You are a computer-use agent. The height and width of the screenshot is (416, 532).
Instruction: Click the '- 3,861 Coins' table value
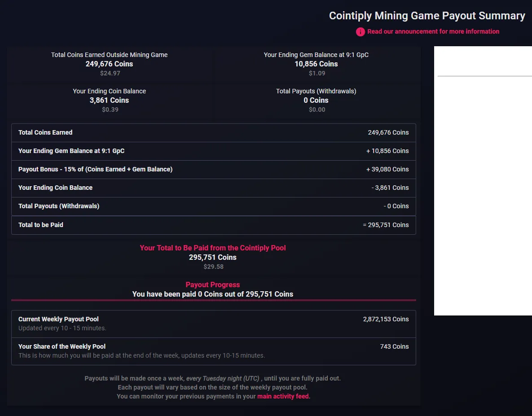click(390, 188)
